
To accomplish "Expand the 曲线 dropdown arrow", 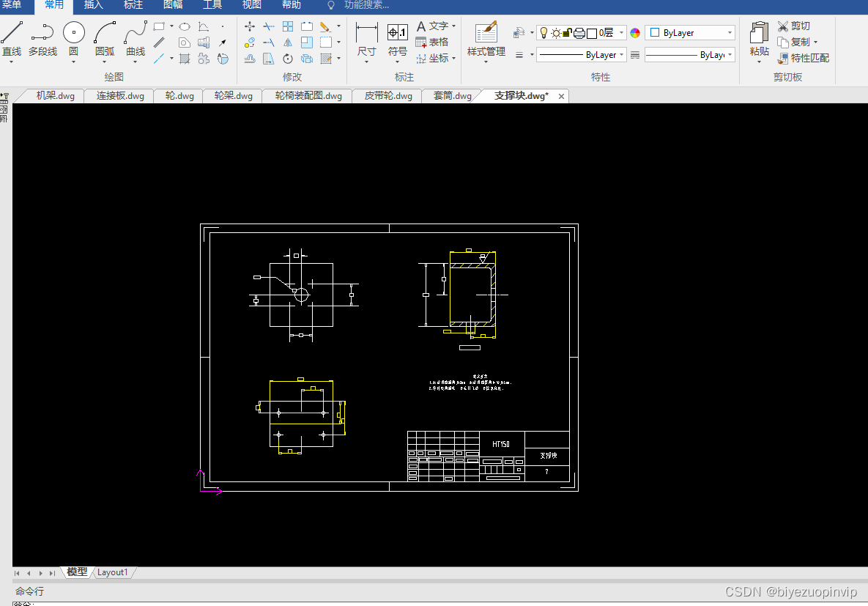I will 136,62.
